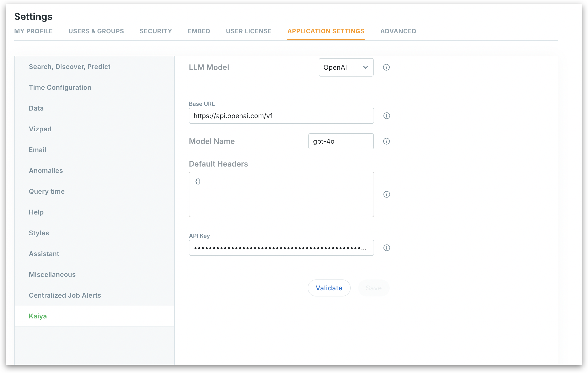588x373 pixels.
Task: Click info icon next to API Key
Action: (x=387, y=248)
